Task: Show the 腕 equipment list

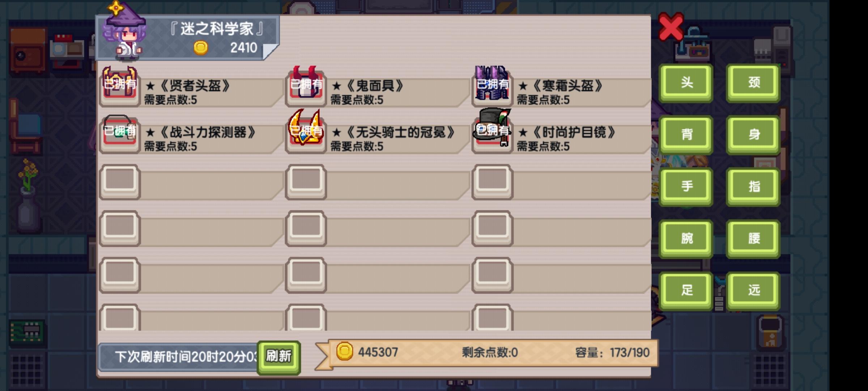Action: [x=686, y=239]
